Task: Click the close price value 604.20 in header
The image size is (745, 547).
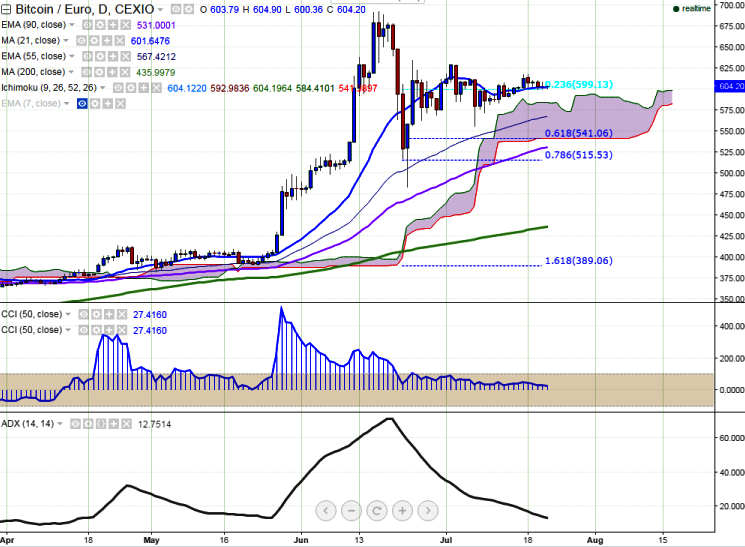Action: [x=351, y=10]
